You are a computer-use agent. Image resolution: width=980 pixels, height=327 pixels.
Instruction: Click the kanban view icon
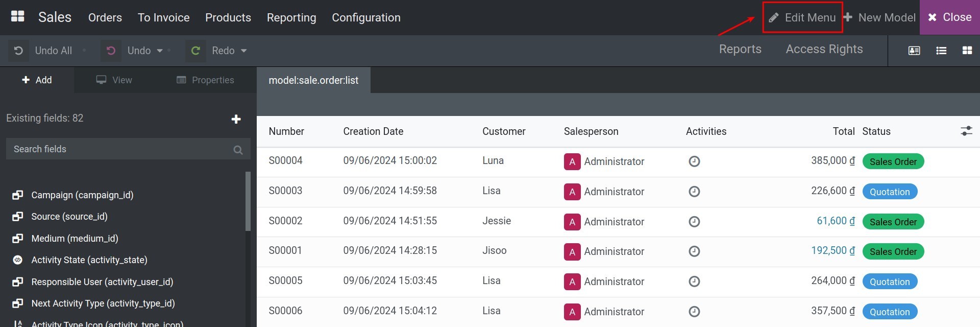point(967,51)
